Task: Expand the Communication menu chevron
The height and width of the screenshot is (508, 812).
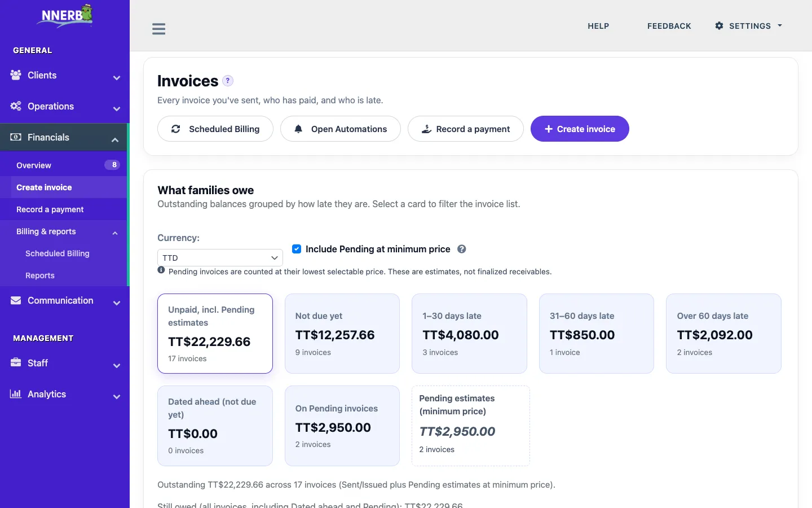Action: tap(117, 303)
